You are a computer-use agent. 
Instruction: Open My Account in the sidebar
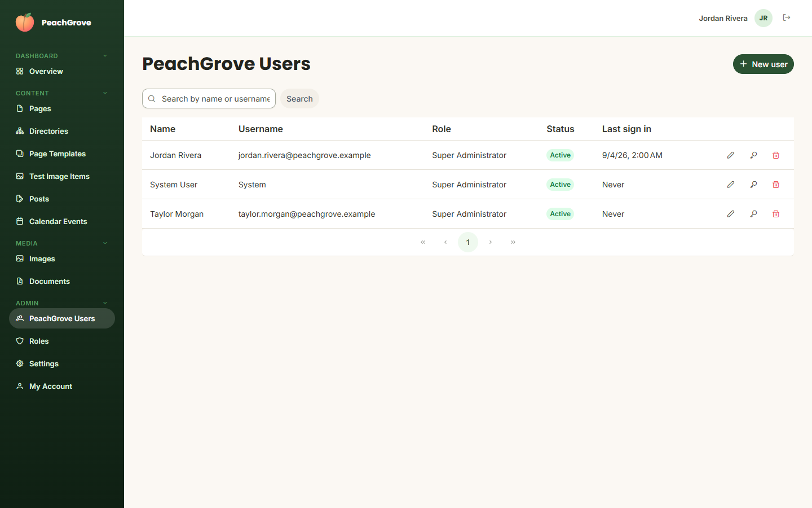tap(62, 386)
